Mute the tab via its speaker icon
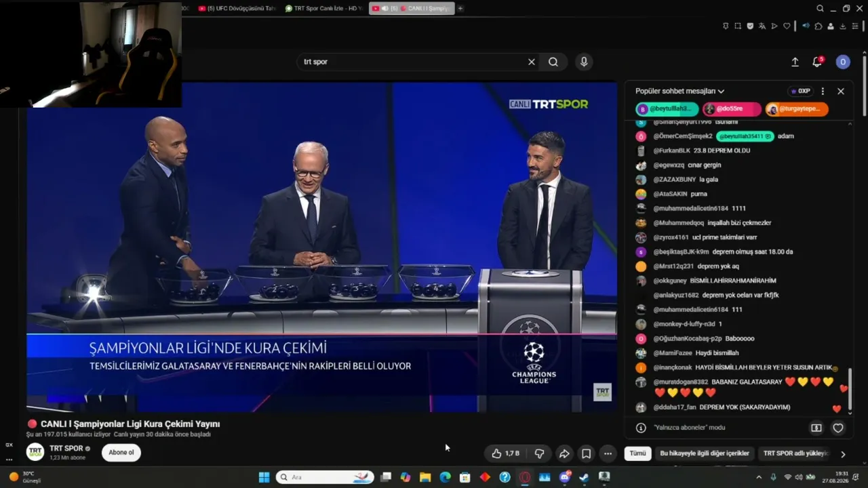Image resolution: width=868 pixels, height=488 pixels. [x=385, y=9]
